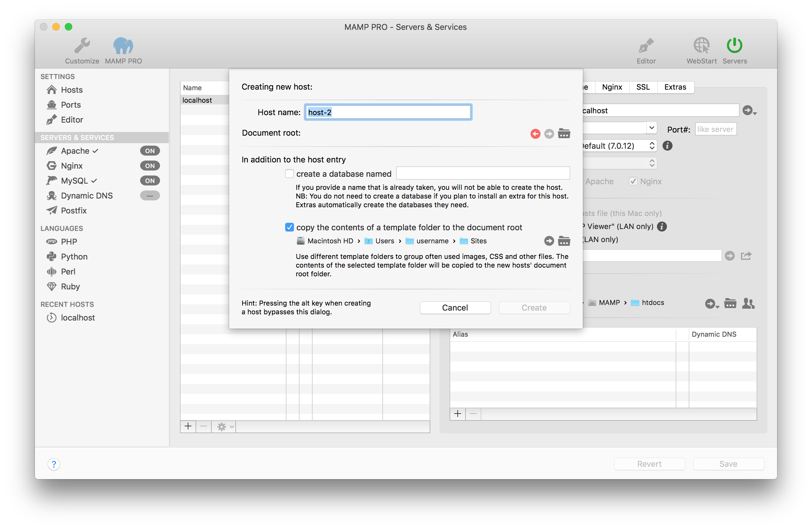
Task: Expand the IP address combo box
Action: coord(651,128)
